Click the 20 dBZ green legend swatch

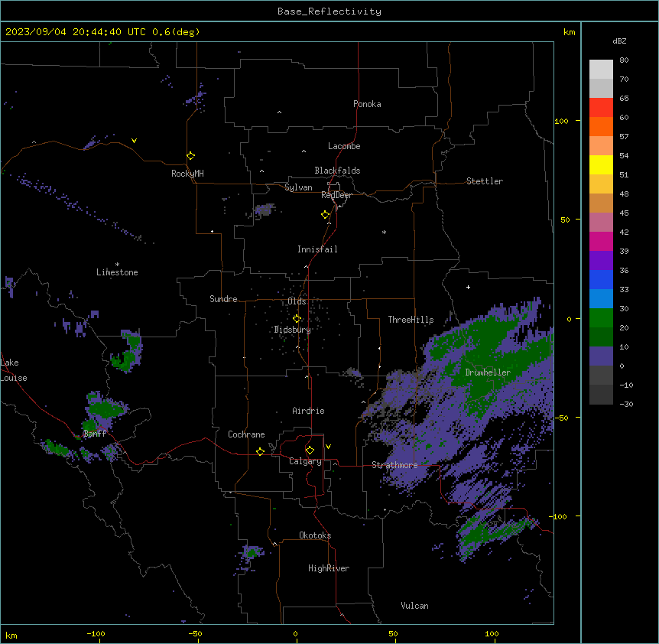tap(601, 337)
